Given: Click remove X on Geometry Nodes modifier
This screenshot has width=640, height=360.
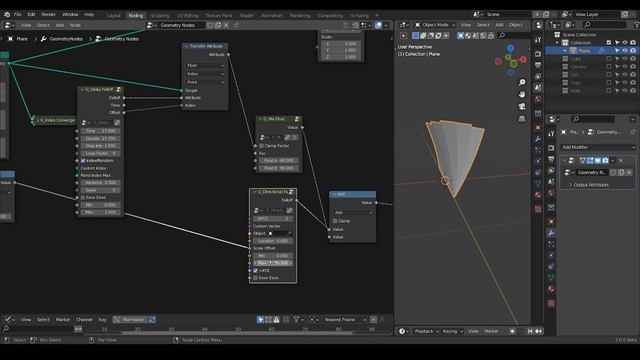Looking at the screenshot, I should pyautogui.click(x=621, y=160).
